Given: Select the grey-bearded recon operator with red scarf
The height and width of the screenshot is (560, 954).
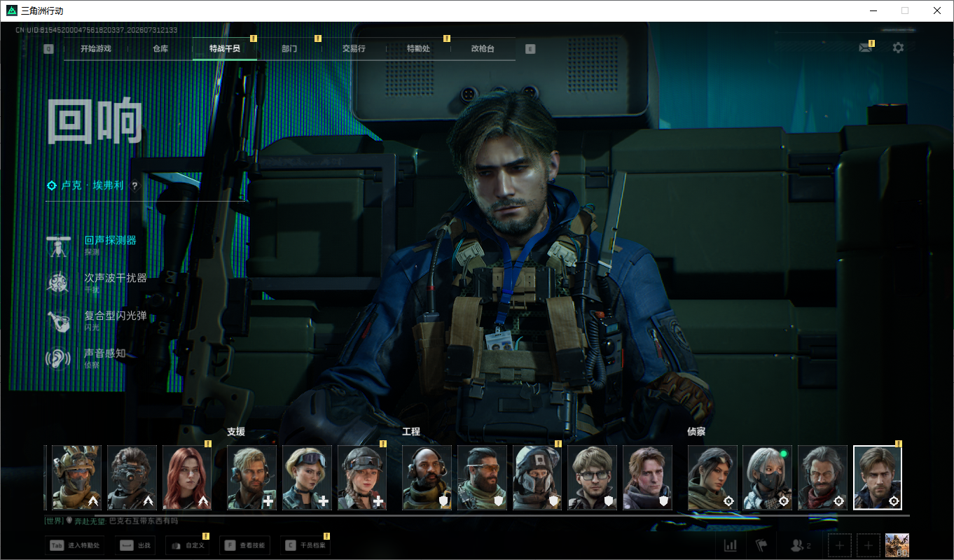Looking at the screenshot, I should (823, 477).
